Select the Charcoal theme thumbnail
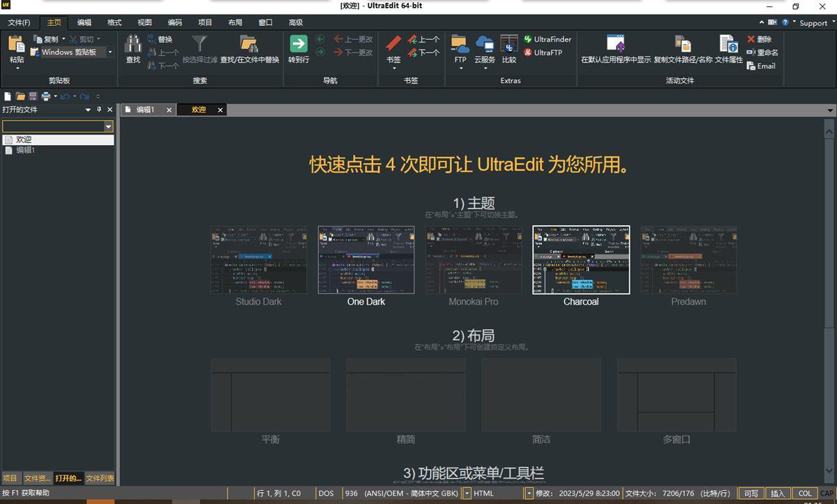The width and height of the screenshot is (837, 504). 581,260
